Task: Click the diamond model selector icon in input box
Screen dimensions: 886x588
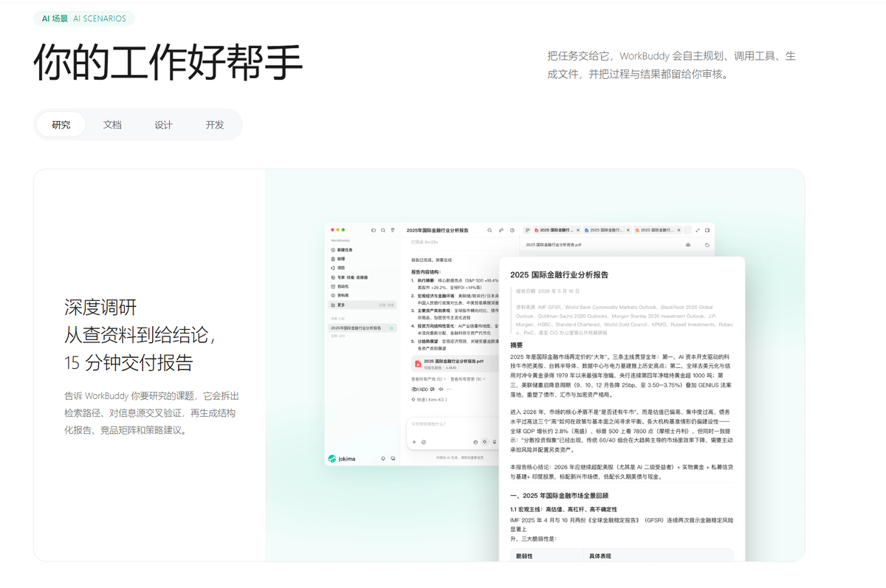Action: click(484, 441)
